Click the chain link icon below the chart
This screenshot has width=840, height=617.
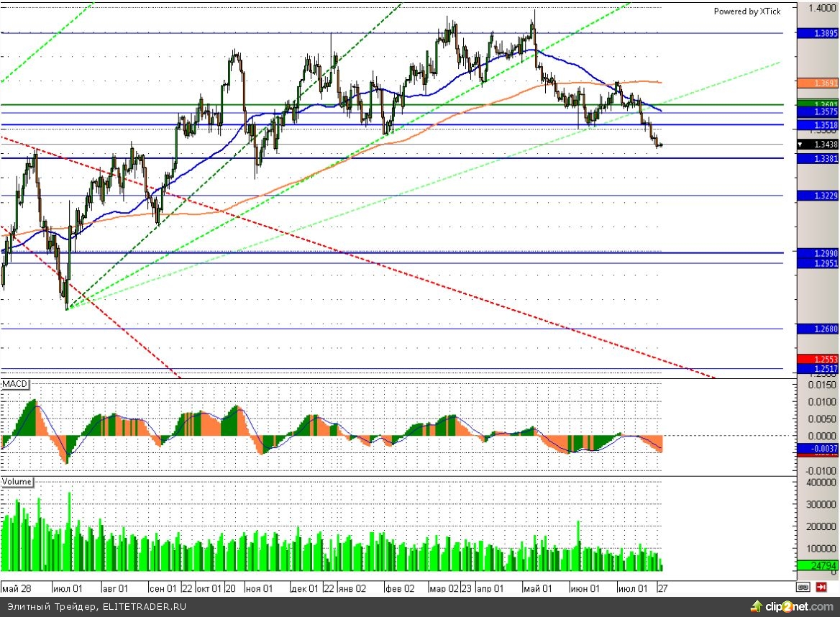coord(803,587)
